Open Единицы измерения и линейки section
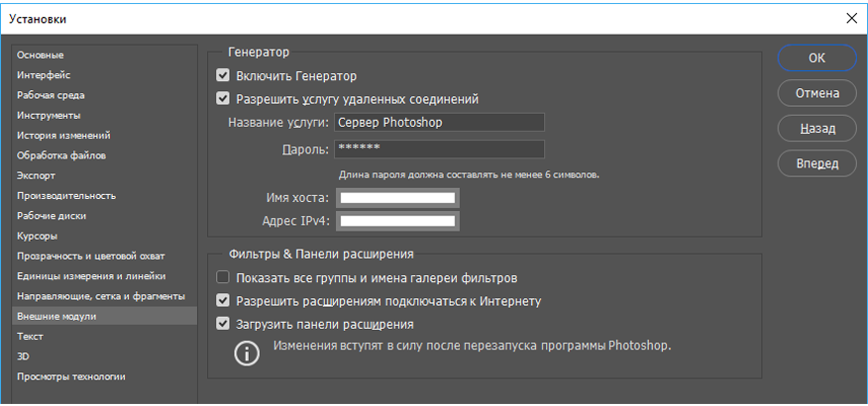 (x=91, y=275)
